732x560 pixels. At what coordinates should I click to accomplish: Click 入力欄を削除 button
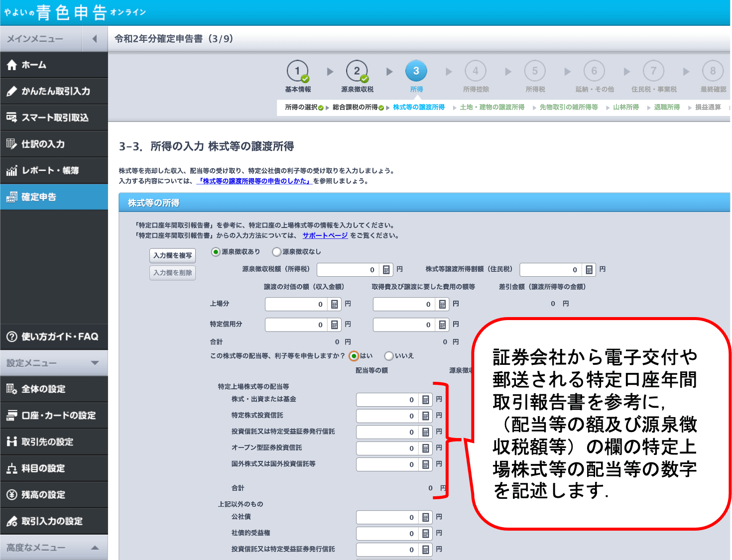(173, 273)
